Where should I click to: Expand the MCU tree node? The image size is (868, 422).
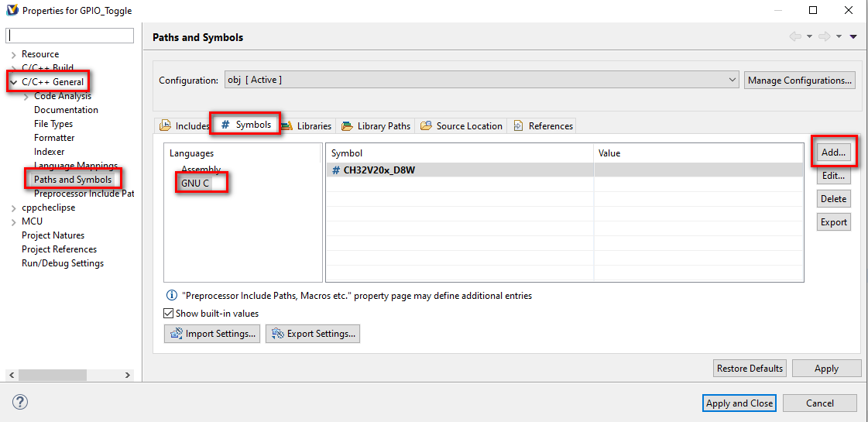[x=13, y=222]
